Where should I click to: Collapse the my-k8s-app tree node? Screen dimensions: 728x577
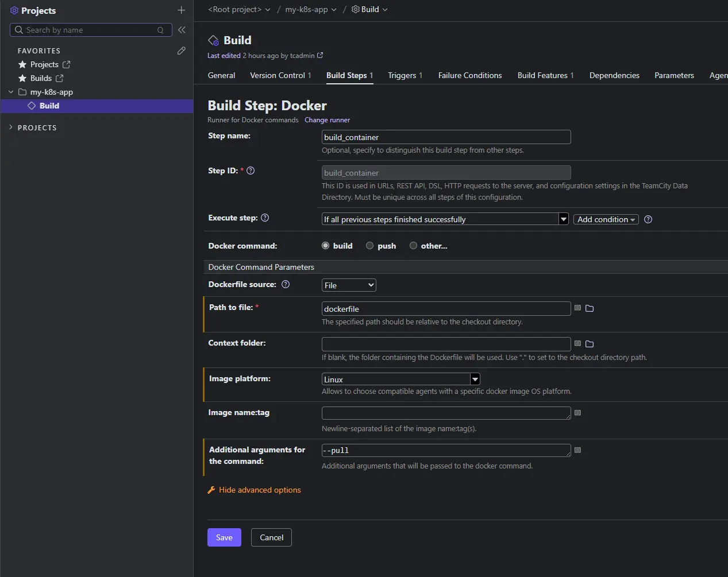tap(11, 92)
